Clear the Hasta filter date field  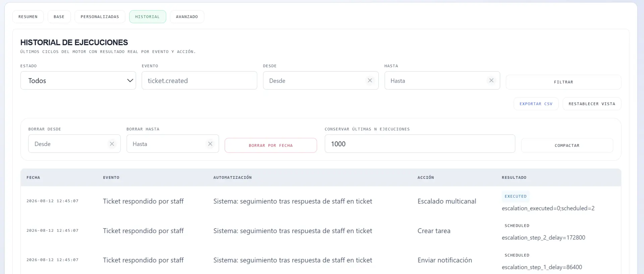point(491,80)
